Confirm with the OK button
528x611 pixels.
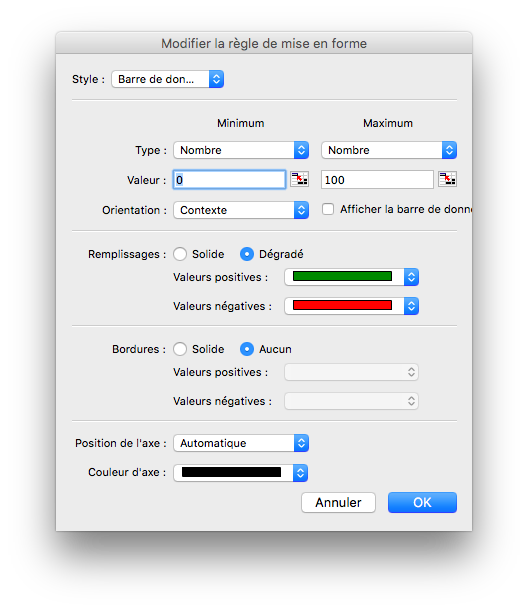[x=422, y=503]
